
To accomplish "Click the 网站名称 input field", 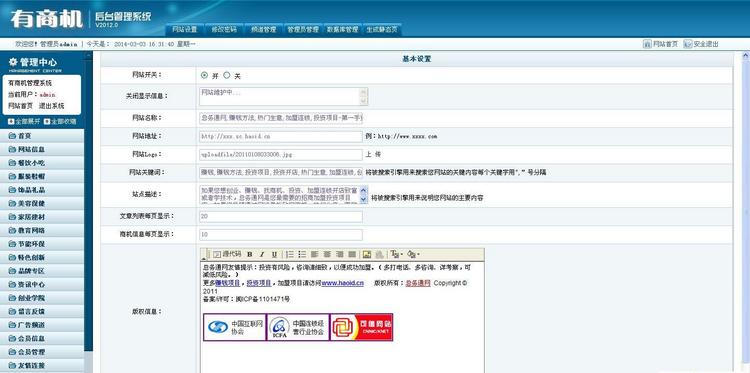I will click(281, 118).
